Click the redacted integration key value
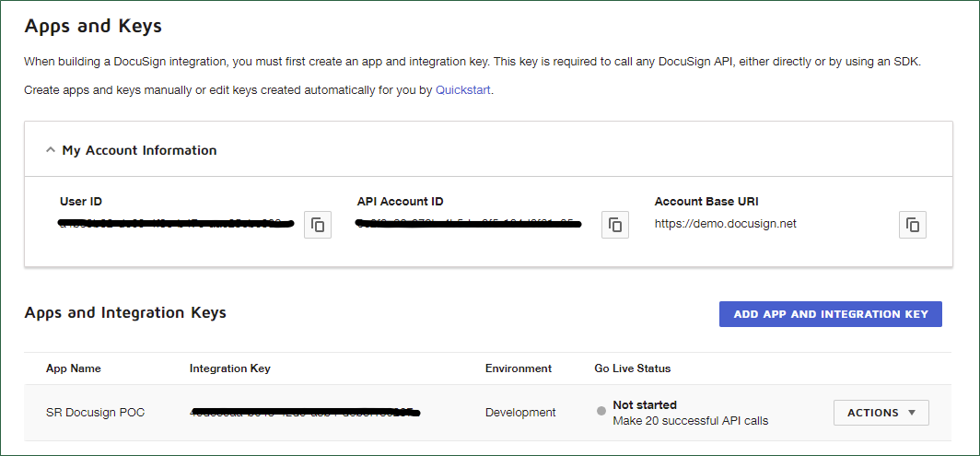This screenshot has height=456, width=980. (304, 412)
